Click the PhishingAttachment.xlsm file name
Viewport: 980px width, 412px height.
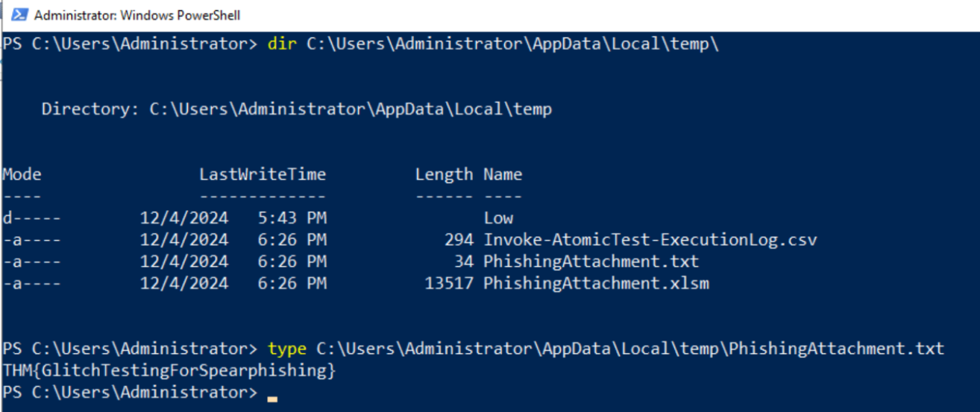coord(597,283)
